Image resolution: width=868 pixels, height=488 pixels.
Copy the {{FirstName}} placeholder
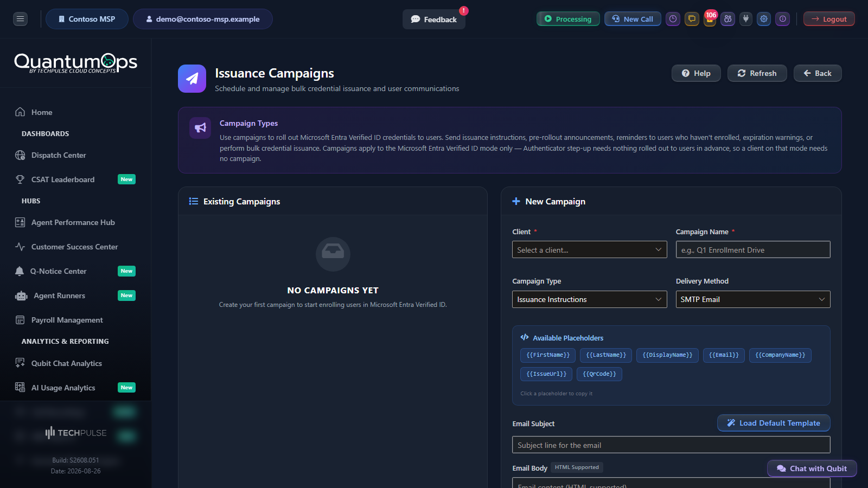click(548, 355)
